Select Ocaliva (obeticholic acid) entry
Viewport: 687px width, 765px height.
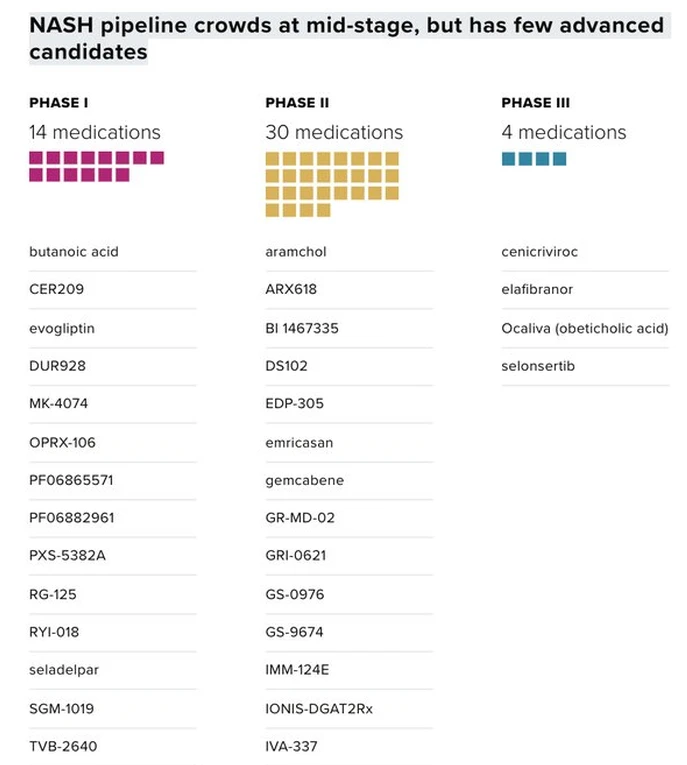click(585, 328)
